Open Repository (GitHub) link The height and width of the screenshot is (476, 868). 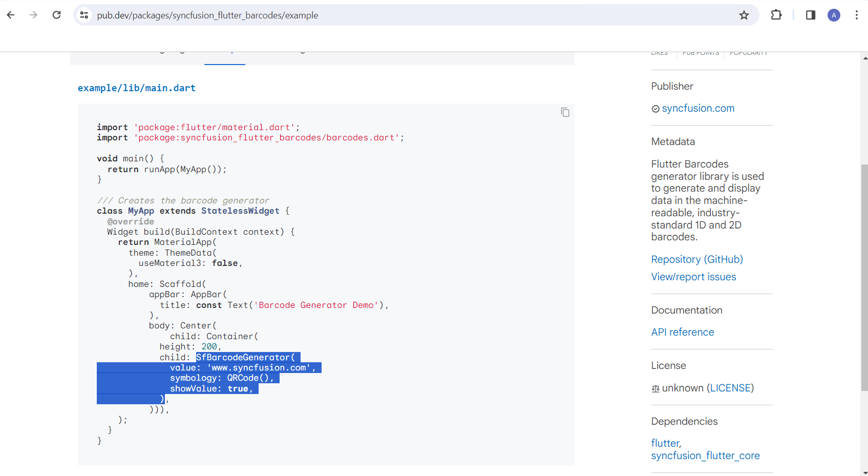point(697,259)
